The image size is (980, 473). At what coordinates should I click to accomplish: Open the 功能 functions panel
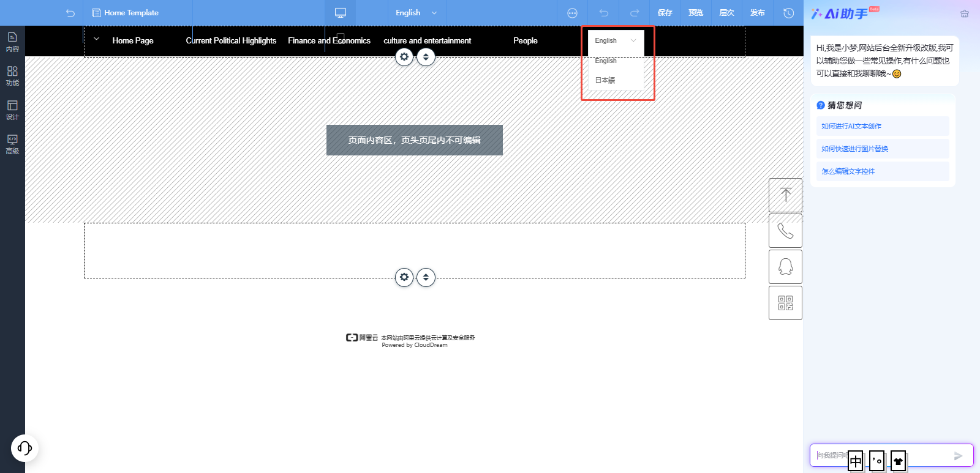pos(12,76)
